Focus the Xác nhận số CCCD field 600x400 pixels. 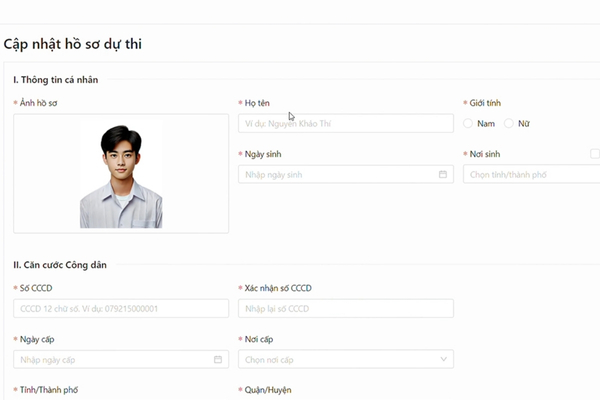(x=345, y=309)
